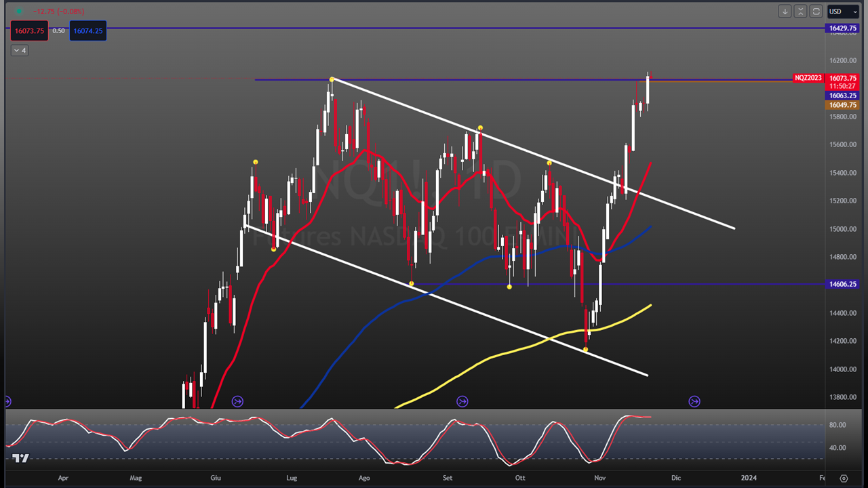Click the 80.00 oscillator scale level
The height and width of the screenshot is (488, 868).
[x=837, y=425]
